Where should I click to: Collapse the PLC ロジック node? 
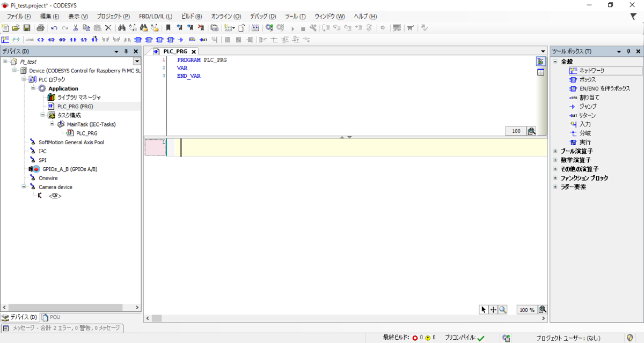(x=24, y=79)
